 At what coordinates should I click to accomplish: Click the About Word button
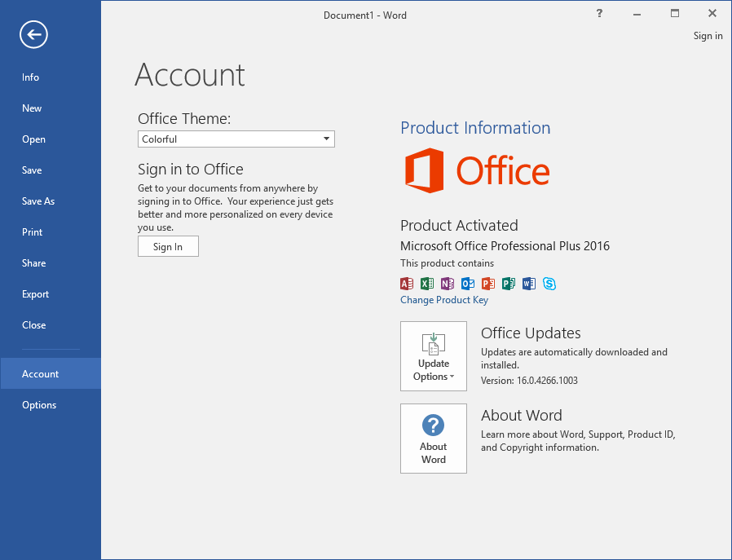pyautogui.click(x=434, y=439)
